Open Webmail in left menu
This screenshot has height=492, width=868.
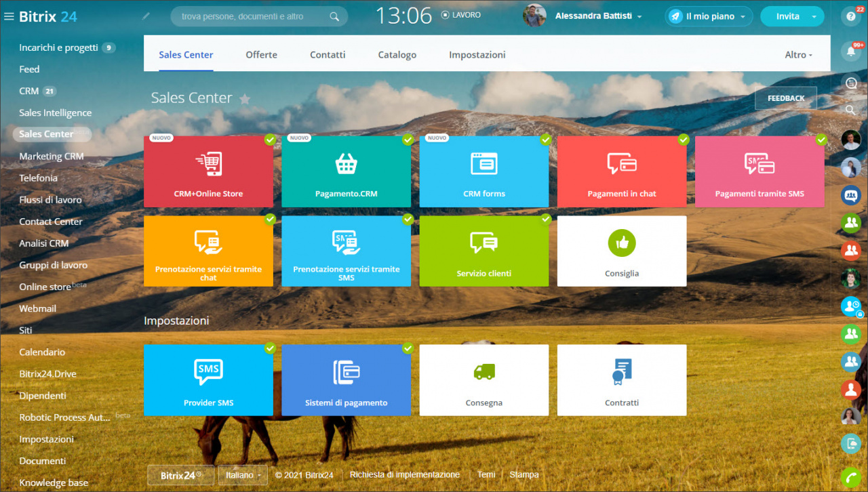pyautogui.click(x=38, y=308)
